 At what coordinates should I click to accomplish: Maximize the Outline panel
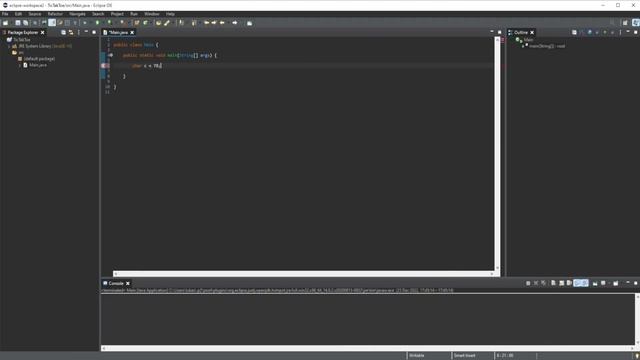636,32
